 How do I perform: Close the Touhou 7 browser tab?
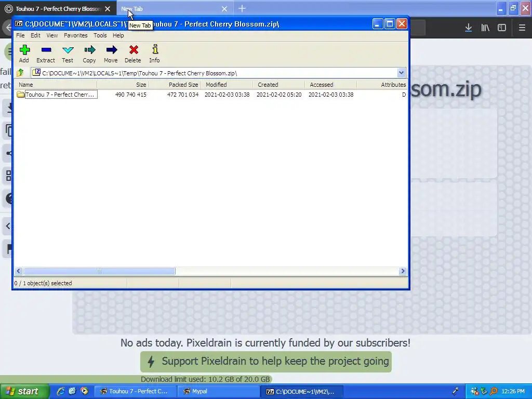pos(108,9)
